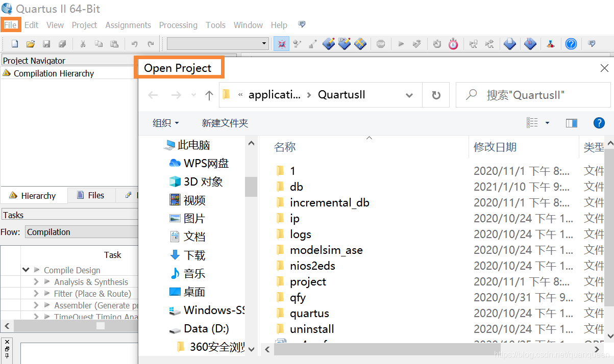Open the 组织 (Organize) menu
Screen dimensions: 614x364
[166, 123]
